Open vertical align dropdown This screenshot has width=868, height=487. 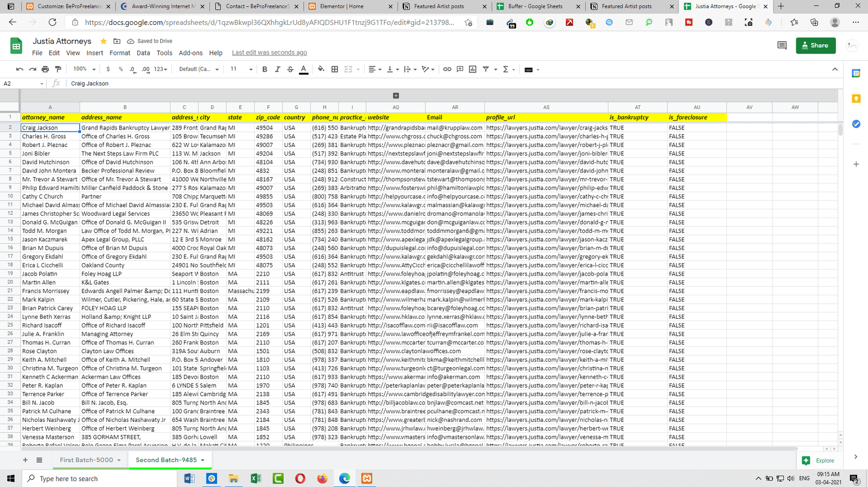393,69
